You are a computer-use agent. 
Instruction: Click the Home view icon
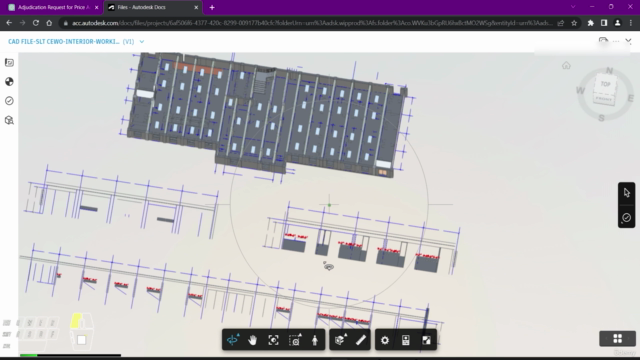click(x=566, y=65)
